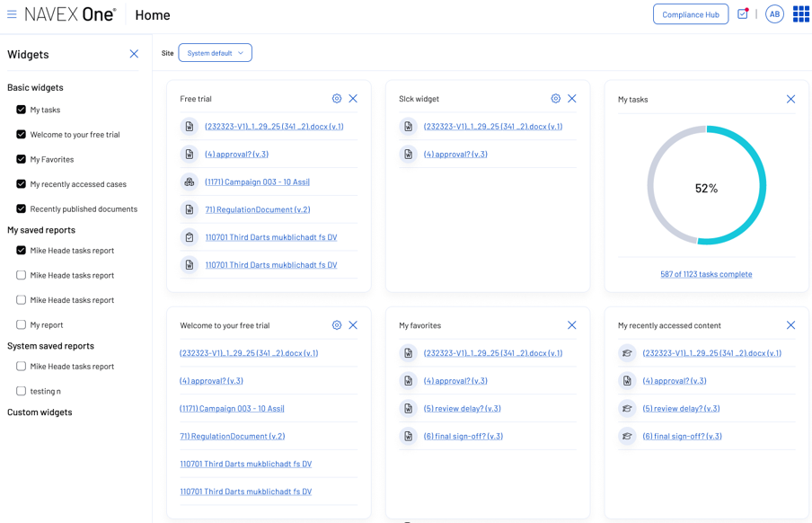Check the testing n checkbox
Image resolution: width=812 pixels, height=523 pixels.
point(22,391)
